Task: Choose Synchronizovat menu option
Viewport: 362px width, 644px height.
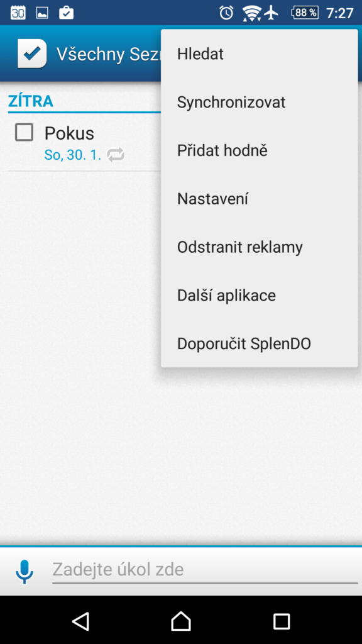Action: tap(260, 103)
